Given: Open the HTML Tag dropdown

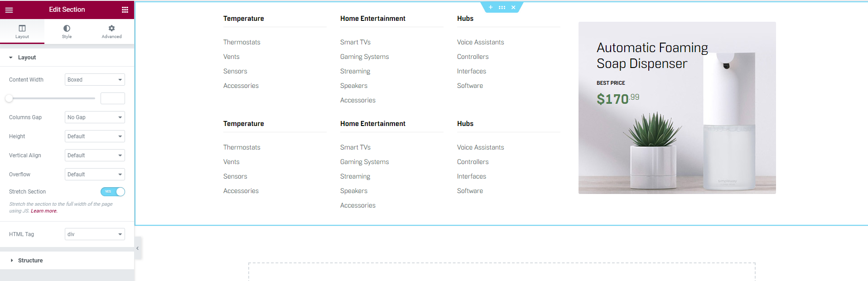Looking at the screenshot, I should [95, 234].
